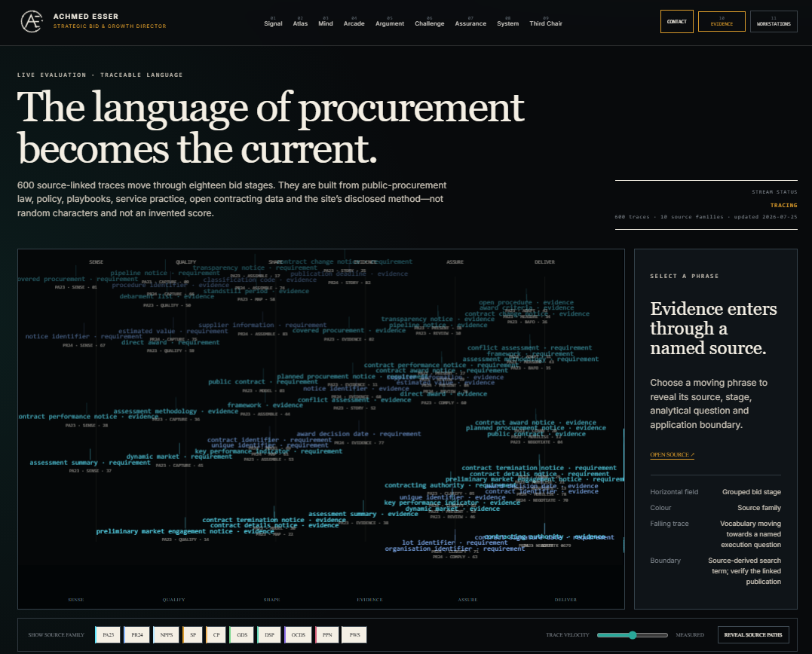Open the Atlas nav item
The image size is (812, 654).
[x=300, y=22]
